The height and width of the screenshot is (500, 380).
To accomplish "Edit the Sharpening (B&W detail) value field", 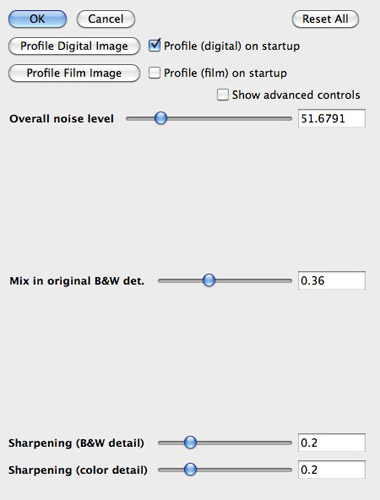I will point(332,443).
